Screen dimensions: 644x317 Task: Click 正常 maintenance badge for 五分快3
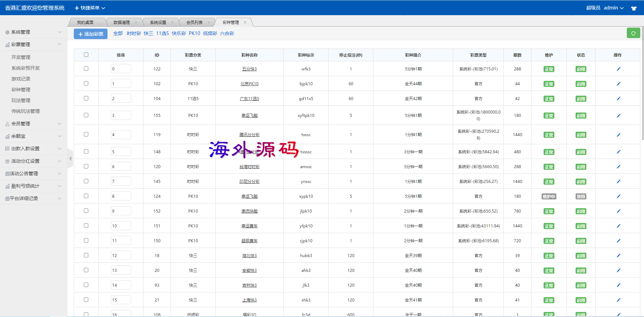pyautogui.click(x=549, y=69)
